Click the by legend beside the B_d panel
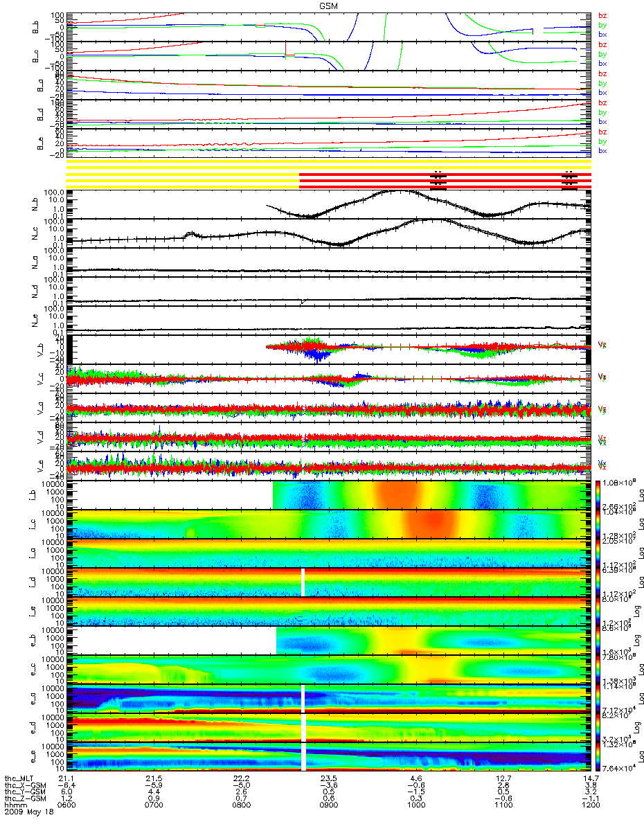The image size is (644, 831). 602,112
